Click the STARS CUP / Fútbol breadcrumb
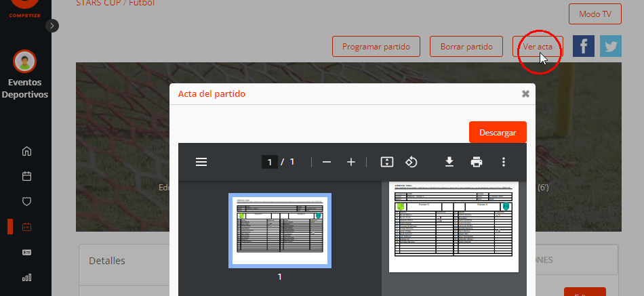Viewport: 644px width, 296px height. click(115, 3)
